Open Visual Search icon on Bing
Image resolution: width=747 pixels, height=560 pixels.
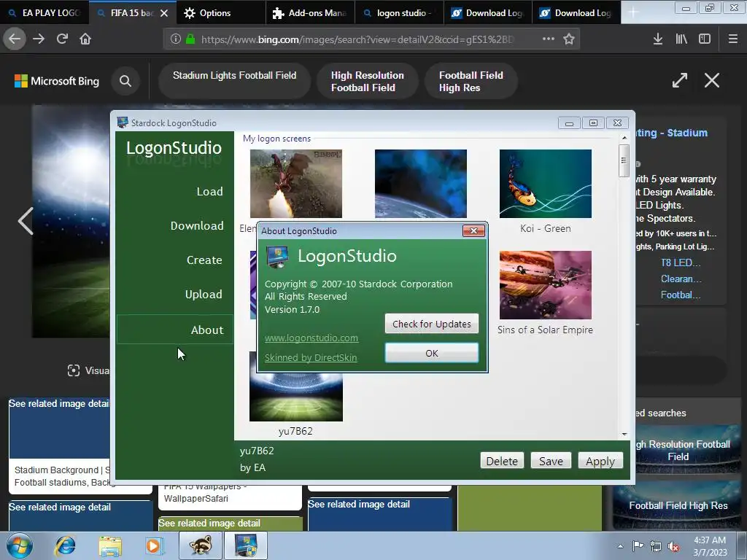click(x=74, y=370)
